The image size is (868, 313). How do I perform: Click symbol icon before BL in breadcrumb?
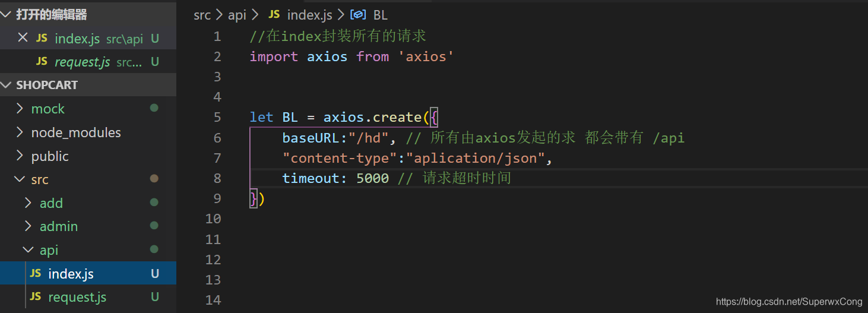click(359, 14)
